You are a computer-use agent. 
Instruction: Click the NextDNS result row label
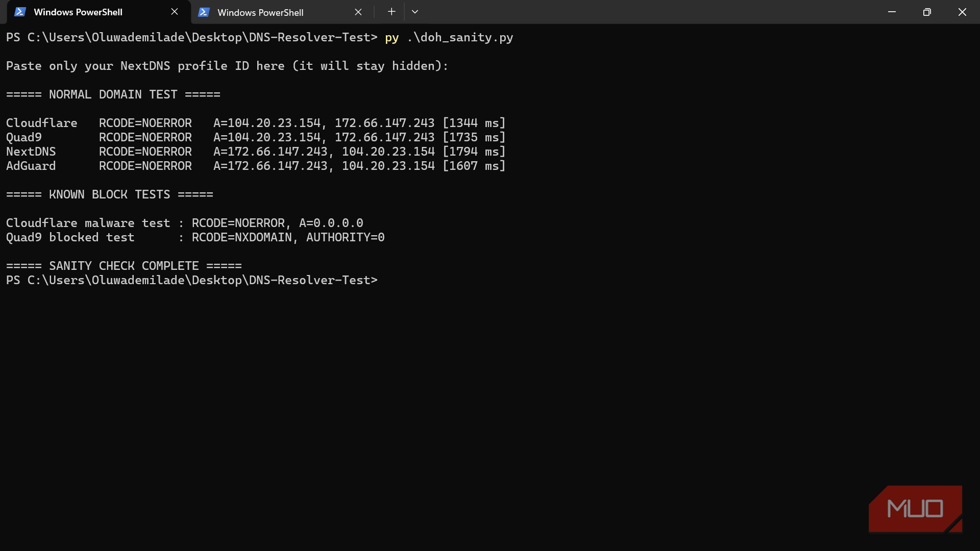[x=31, y=152]
